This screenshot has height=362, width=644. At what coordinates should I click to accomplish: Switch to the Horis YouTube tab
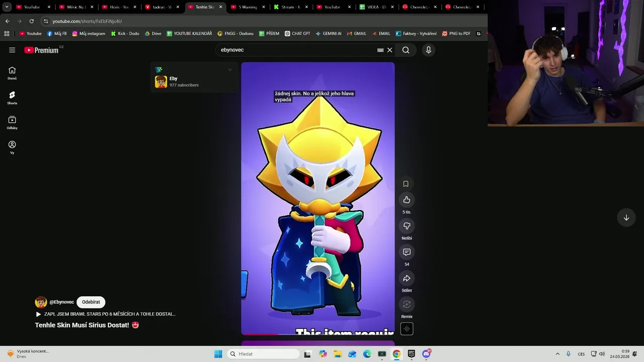point(119,7)
